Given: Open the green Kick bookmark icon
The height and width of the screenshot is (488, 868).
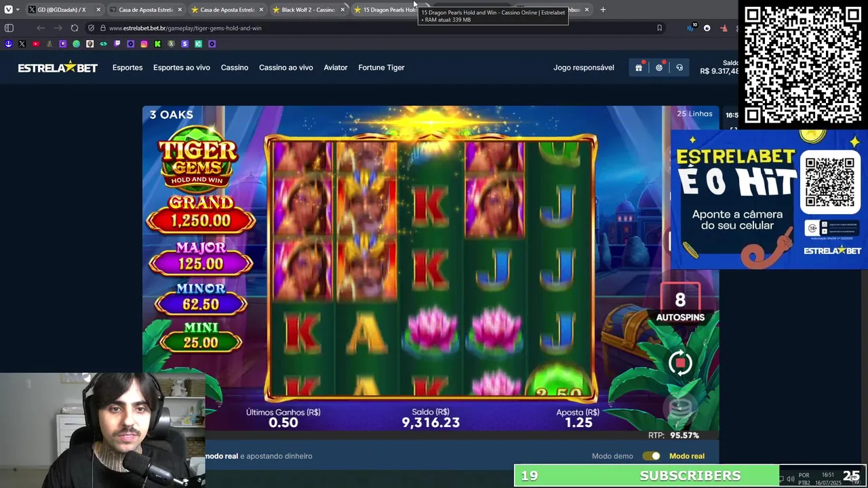Looking at the screenshot, I should click(157, 43).
